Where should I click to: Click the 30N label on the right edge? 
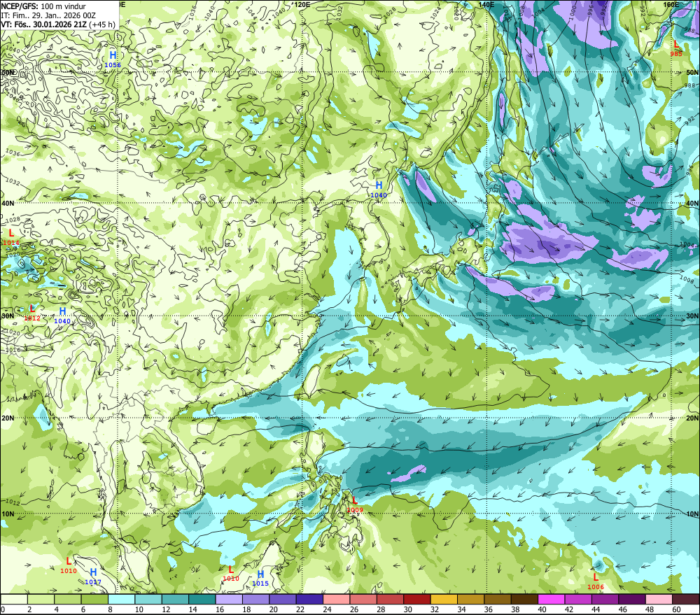pos(692,316)
